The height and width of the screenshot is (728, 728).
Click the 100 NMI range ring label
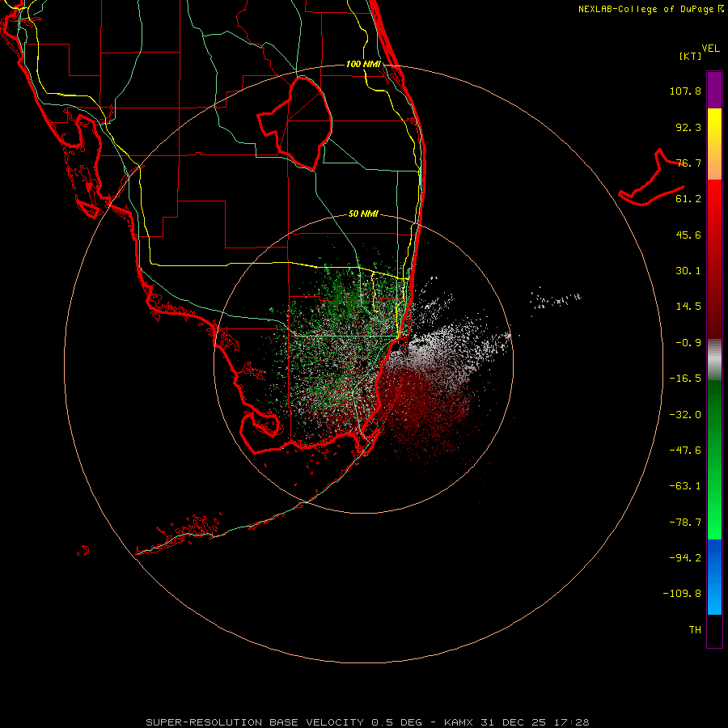pyautogui.click(x=363, y=64)
